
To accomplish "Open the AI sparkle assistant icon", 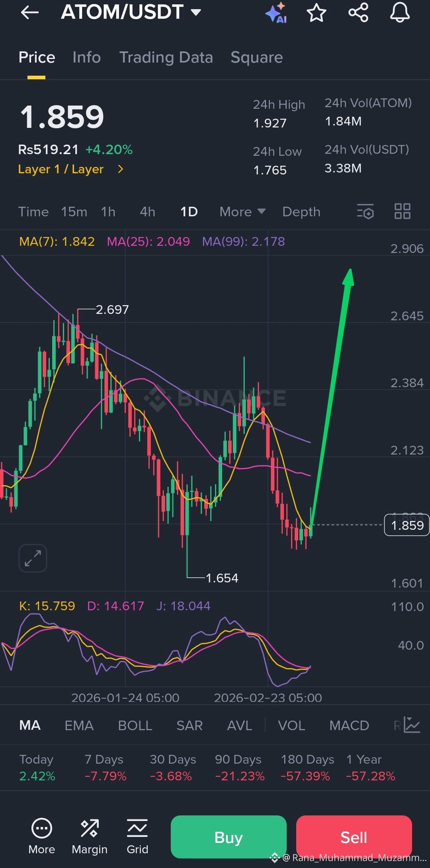I will 276,12.
